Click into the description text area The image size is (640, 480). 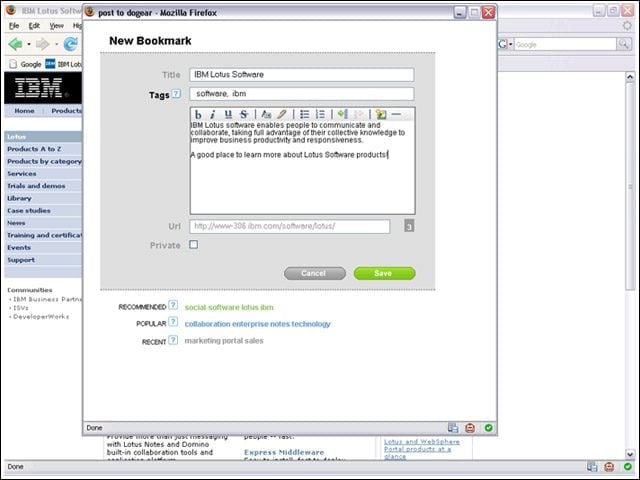coord(302,167)
